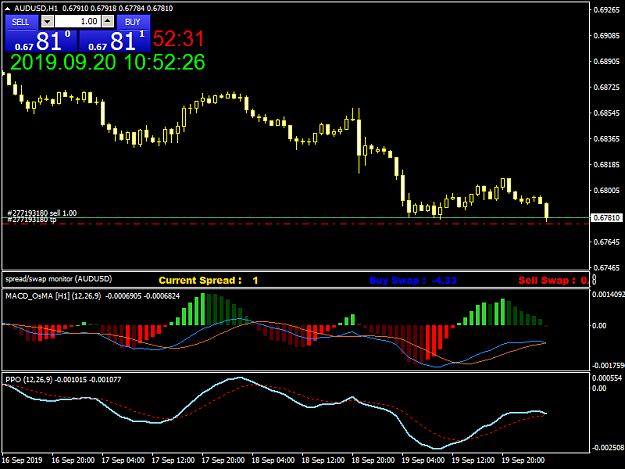Click the AUDUSD,H1 chart title text
This screenshot has width=625, height=469.
pyautogui.click(x=36, y=8)
